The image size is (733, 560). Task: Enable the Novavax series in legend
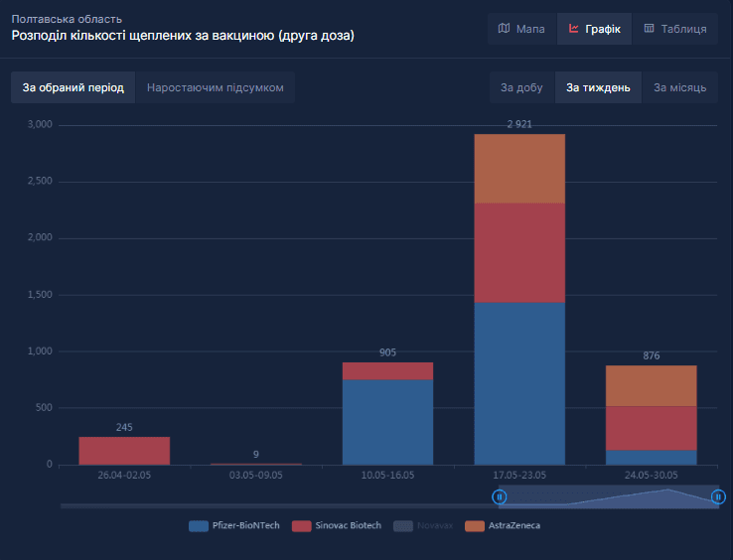423,526
